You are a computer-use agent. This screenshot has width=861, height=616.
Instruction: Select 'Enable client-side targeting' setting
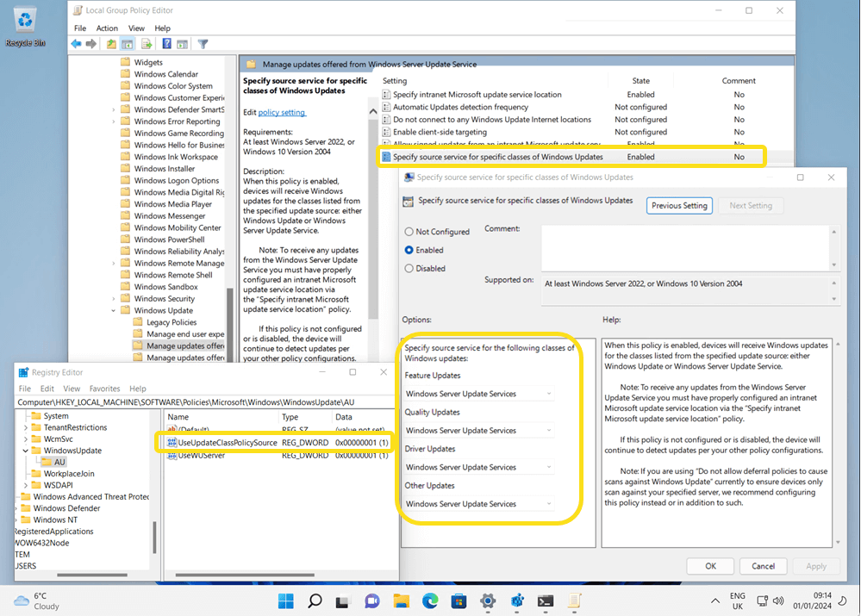440,132
